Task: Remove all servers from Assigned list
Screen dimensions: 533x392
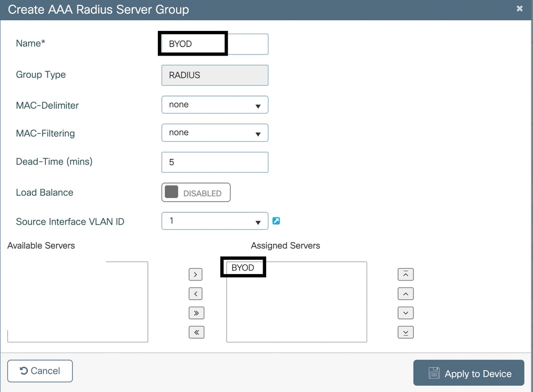Action: [195, 332]
